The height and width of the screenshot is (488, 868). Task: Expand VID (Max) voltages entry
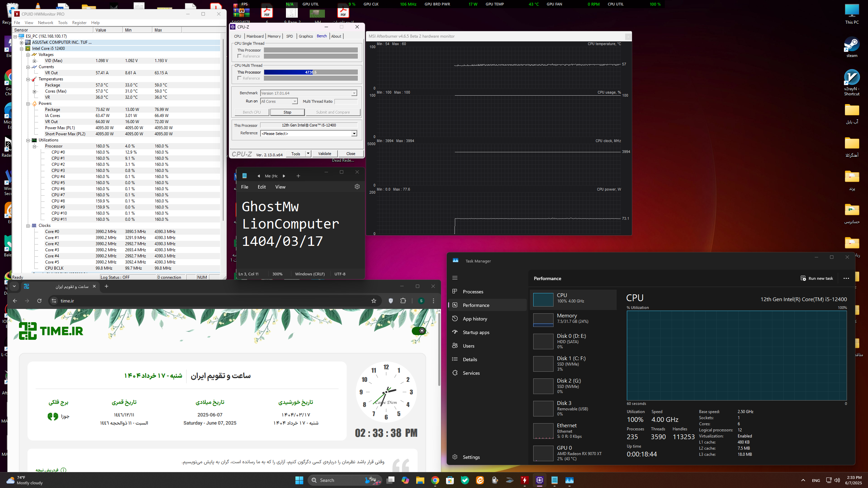pyautogui.click(x=35, y=61)
